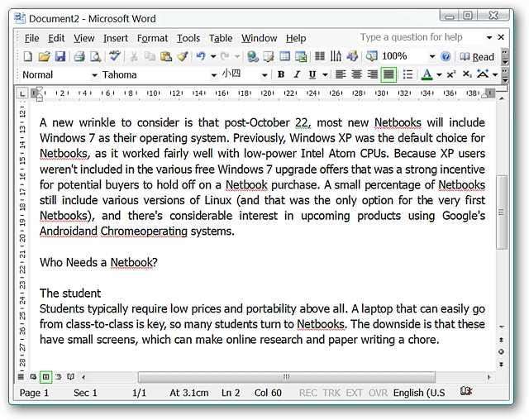Expand the Standard toolbar options
The height and width of the screenshot is (420, 529).
(505, 57)
